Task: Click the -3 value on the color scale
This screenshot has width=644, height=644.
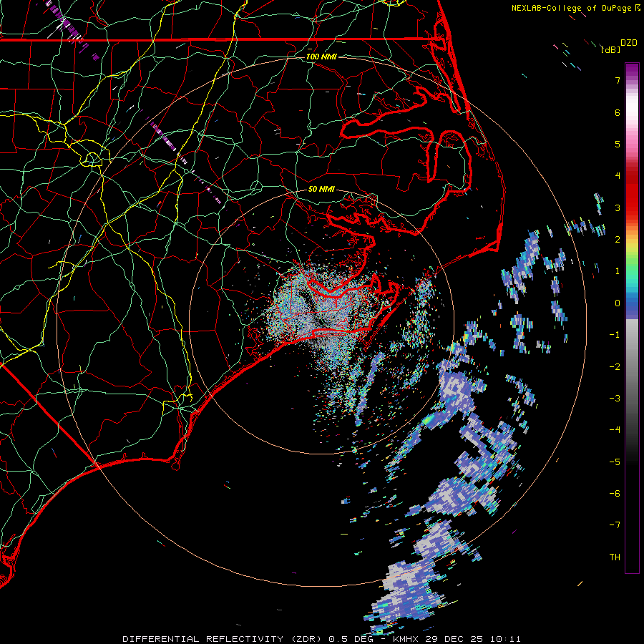Action: pyautogui.click(x=615, y=398)
